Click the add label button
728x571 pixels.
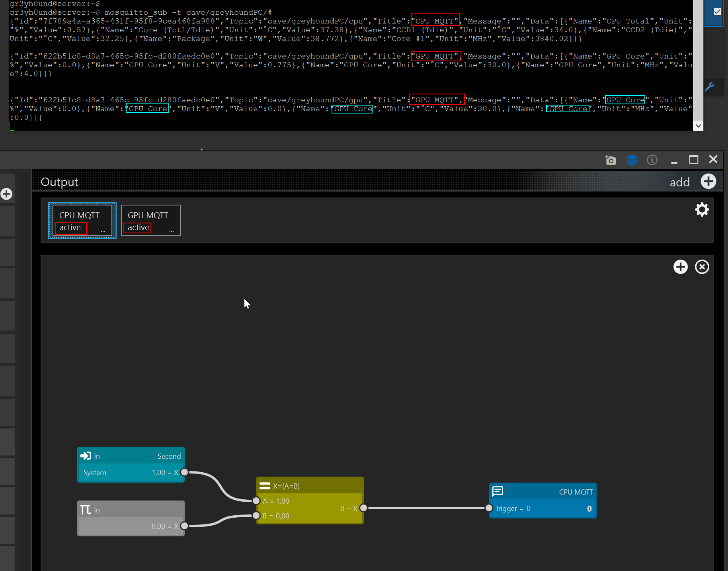pyautogui.click(x=679, y=182)
